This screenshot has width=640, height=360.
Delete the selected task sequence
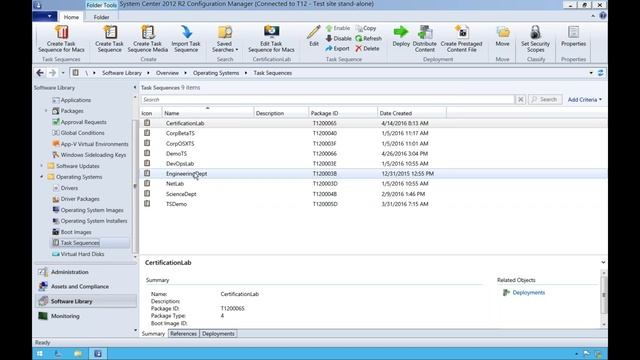367,48
